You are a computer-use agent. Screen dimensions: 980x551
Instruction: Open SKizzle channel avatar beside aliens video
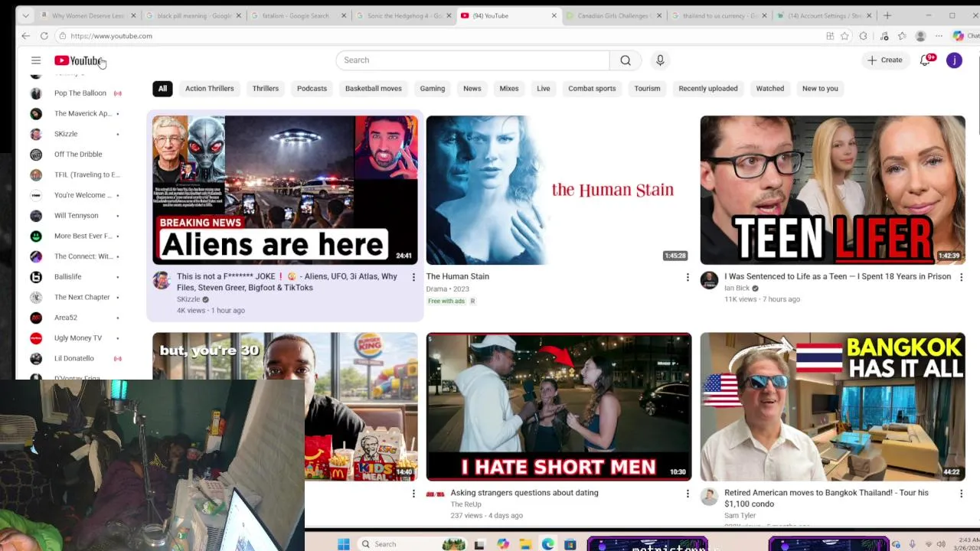pyautogui.click(x=161, y=280)
